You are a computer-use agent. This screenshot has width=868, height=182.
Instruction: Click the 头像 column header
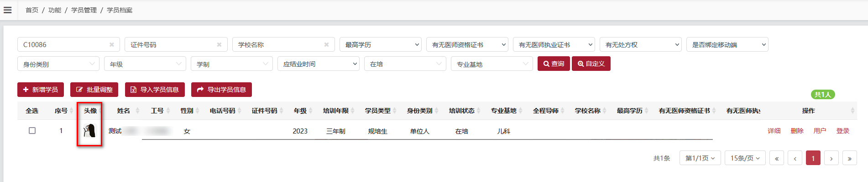90,111
